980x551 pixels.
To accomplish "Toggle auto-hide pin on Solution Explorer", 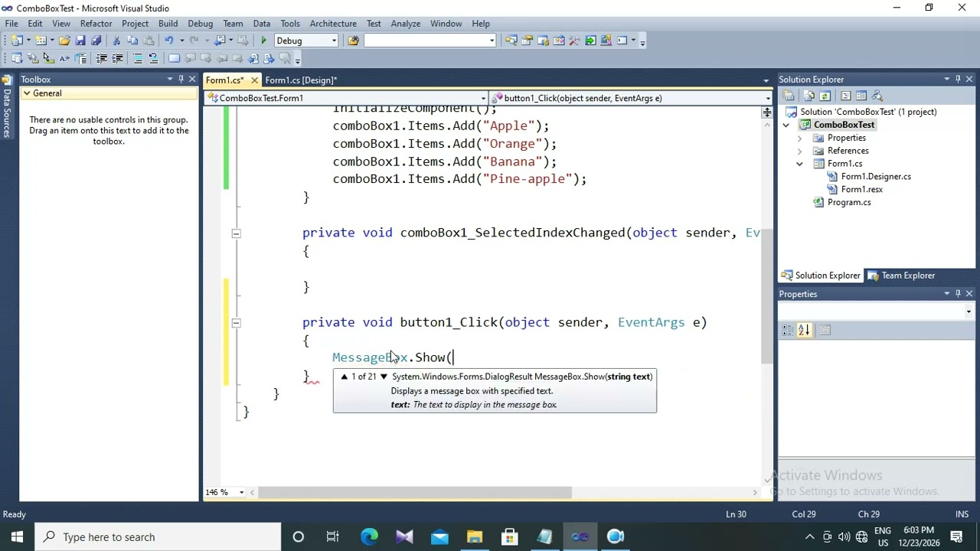I will coord(957,79).
